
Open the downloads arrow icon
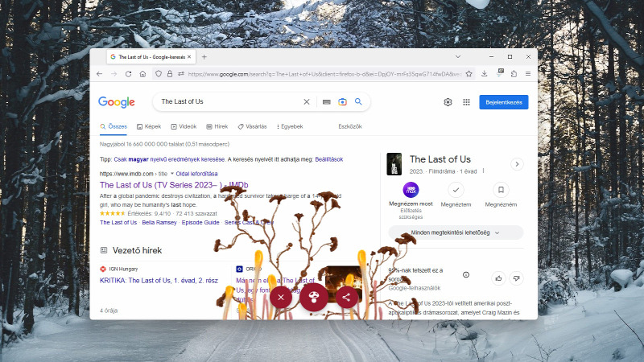[485, 74]
